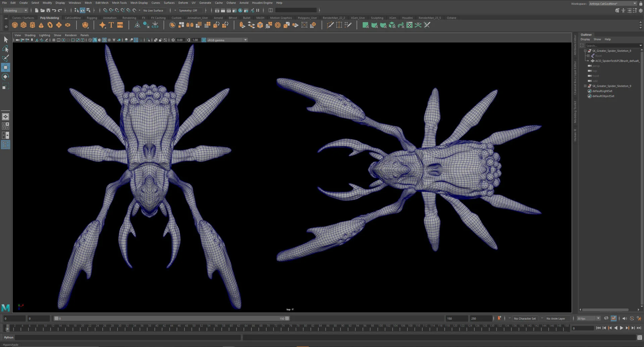
Task: Create a polygon plane from the shelf
Action: [x=59, y=25]
